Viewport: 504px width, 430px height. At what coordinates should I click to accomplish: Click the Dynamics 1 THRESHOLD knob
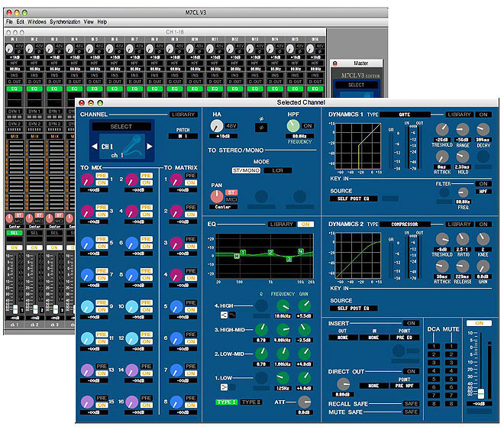442,129
